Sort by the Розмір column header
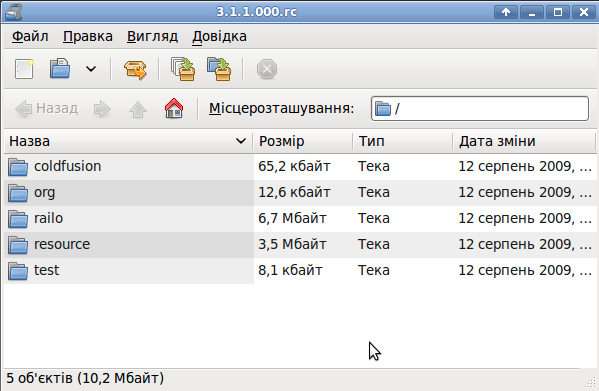This screenshot has width=599, height=391. 303,141
